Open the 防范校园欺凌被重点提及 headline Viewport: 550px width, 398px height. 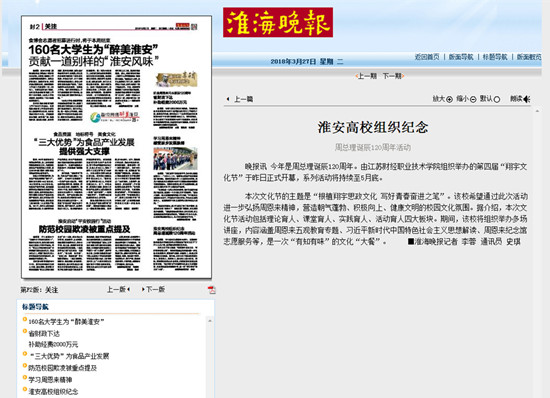click(x=62, y=368)
